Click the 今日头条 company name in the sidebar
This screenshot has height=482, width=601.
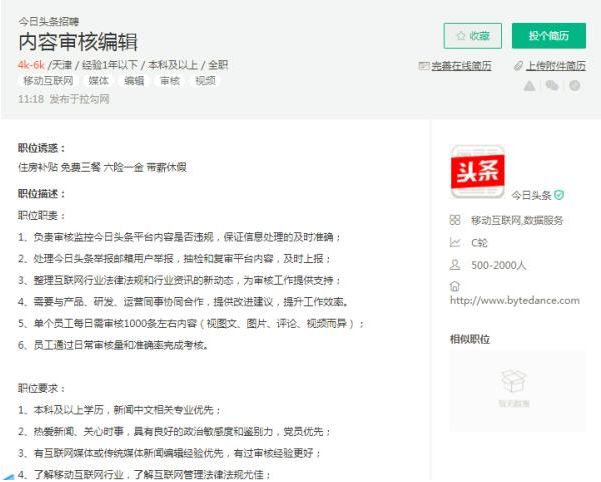[531, 195]
